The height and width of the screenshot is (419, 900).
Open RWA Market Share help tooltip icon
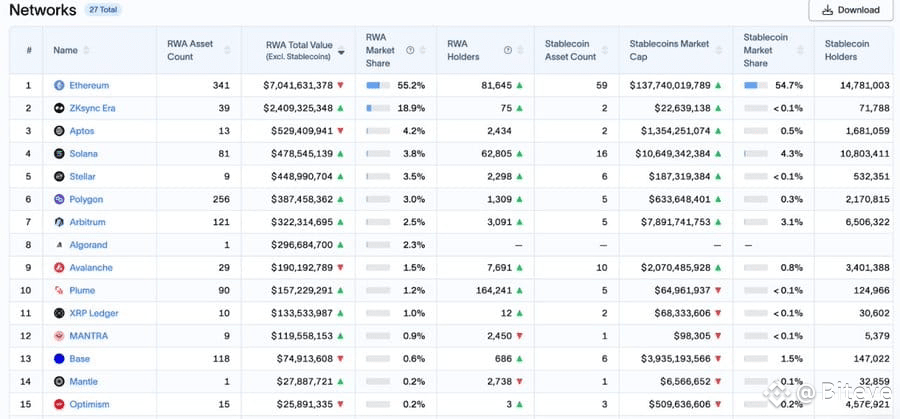click(x=410, y=50)
